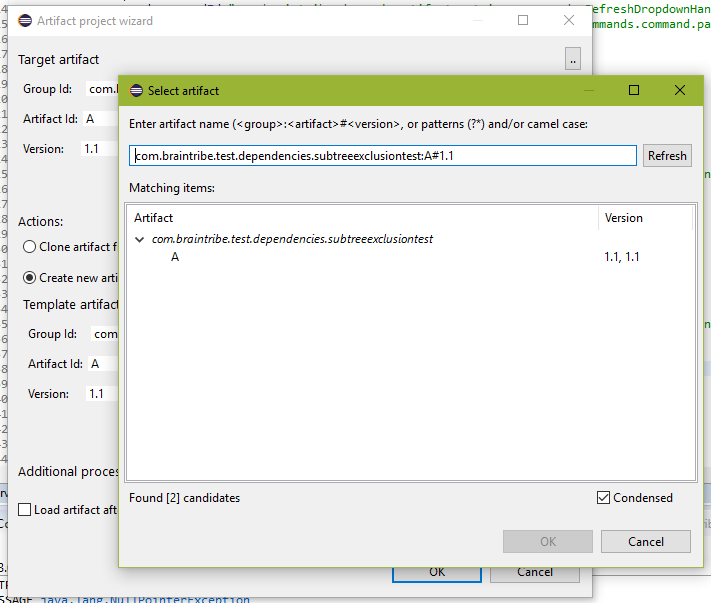Minimize the Select artifact dialog
The width and height of the screenshot is (711, 603).
587,90
